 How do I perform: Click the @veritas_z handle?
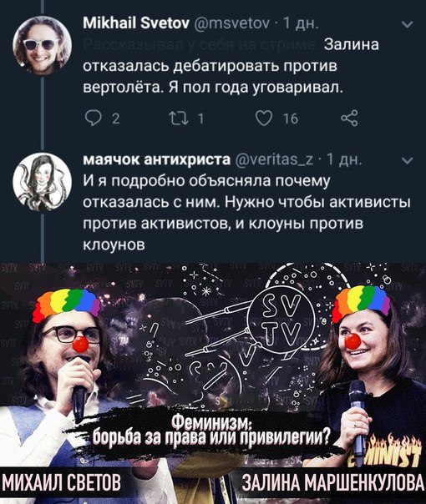(276, 159)
